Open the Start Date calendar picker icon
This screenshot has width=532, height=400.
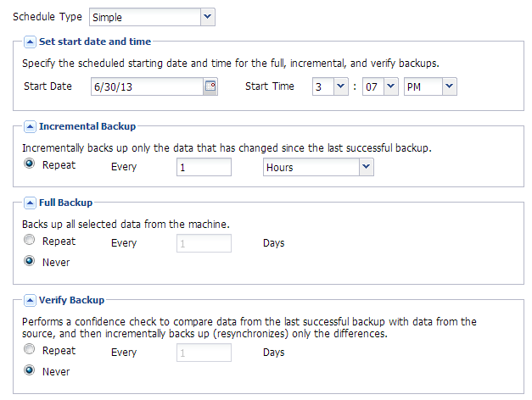pos(210,86)
